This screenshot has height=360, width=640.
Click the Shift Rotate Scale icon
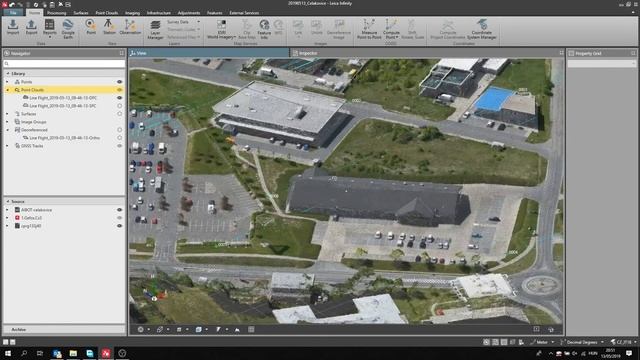pyautogui.click(x=412, y=29)
